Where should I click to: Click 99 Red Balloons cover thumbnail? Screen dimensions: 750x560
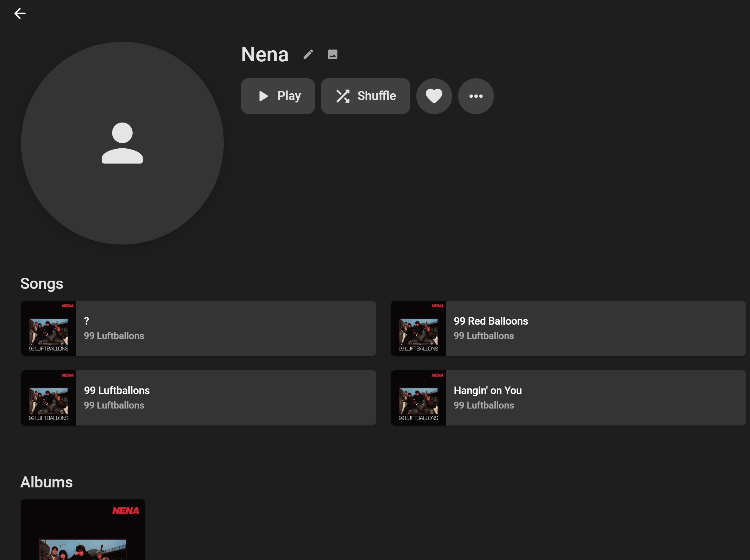[x=418, y=328]
